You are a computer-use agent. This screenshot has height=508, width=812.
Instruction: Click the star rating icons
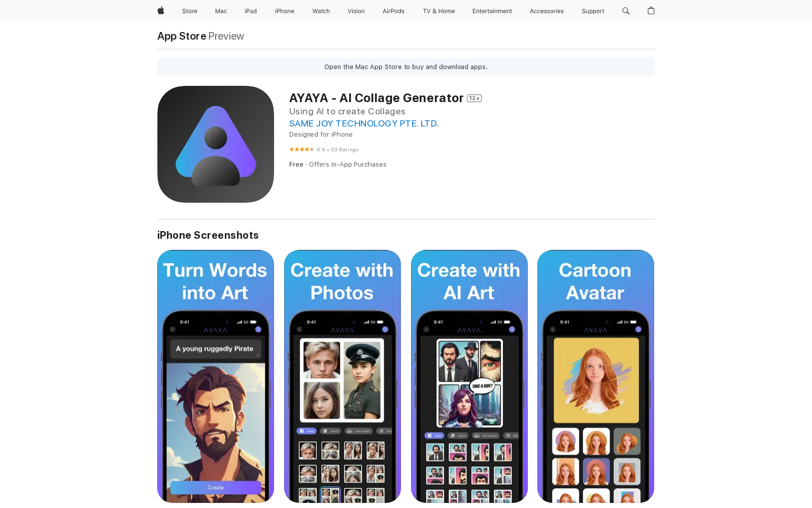click(301, 149)
